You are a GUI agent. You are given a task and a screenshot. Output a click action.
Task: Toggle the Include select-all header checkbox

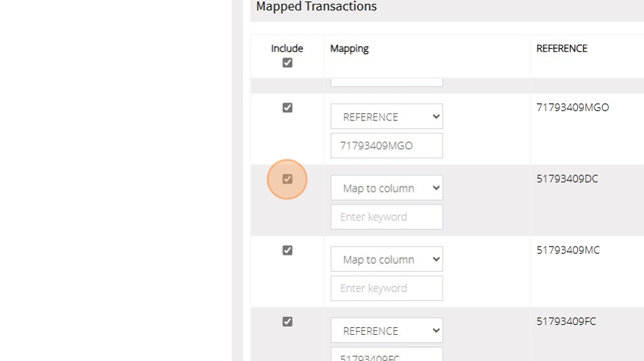288,63
